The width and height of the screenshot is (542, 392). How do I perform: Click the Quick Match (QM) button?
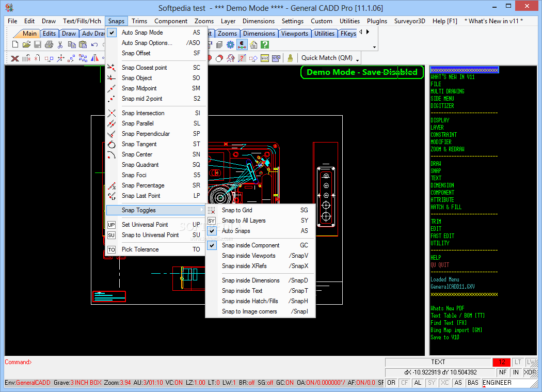[x=327, y=58]
